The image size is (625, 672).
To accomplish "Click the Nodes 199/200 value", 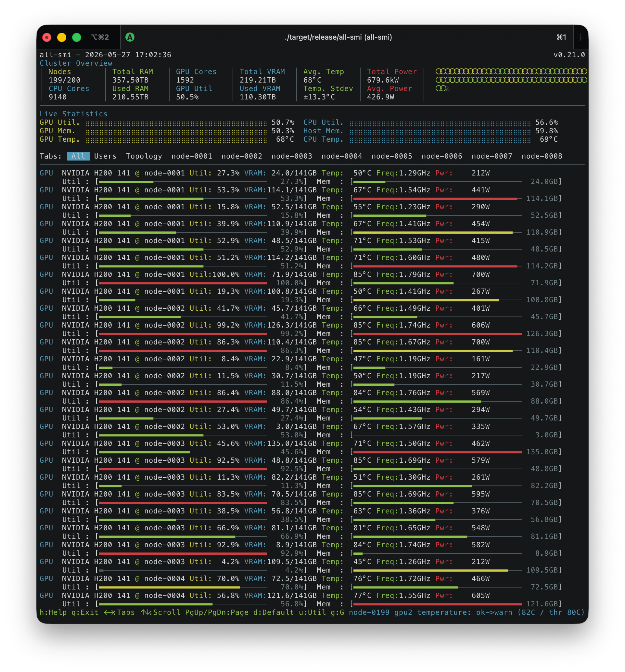I will (x=65, y=80).
